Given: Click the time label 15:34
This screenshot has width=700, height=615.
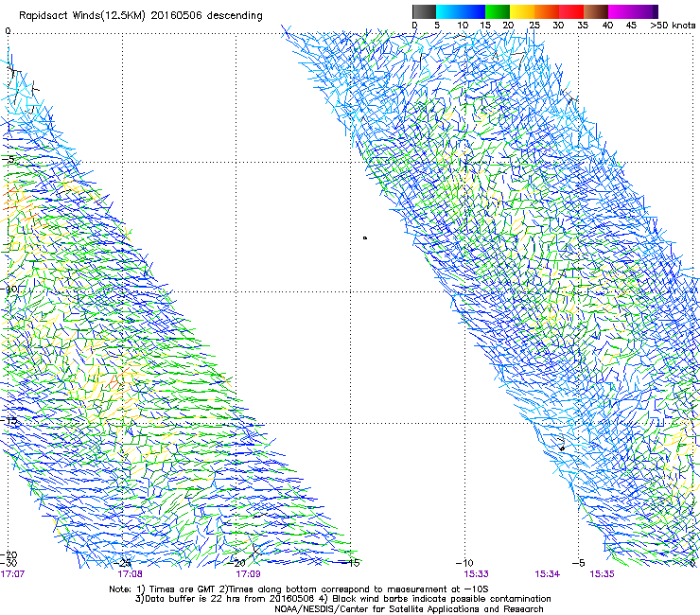Looking at the screenshot, I should pos(548,573).
